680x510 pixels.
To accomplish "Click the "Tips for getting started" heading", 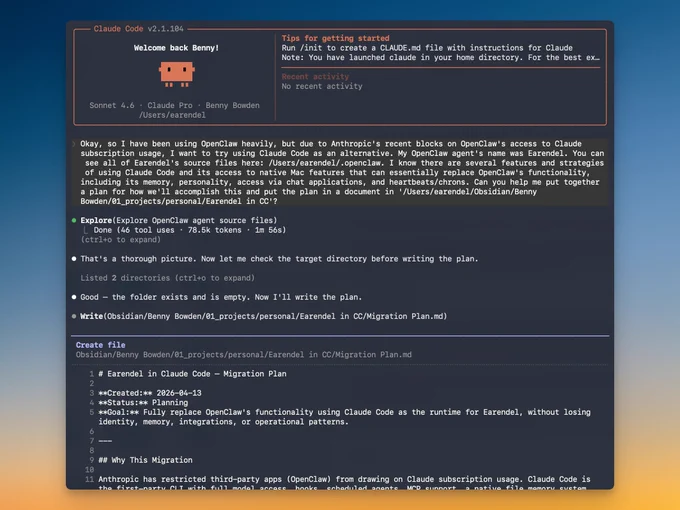I will [335, 38].
